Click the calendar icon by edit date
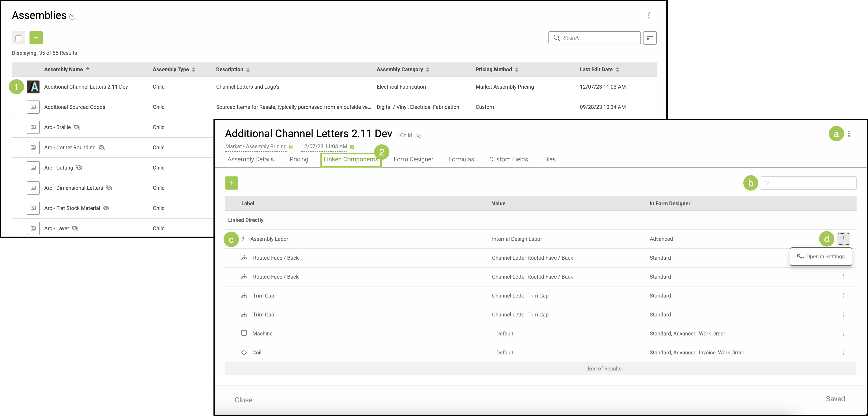This screenshot has height=416, width=868. pos(352,147)
